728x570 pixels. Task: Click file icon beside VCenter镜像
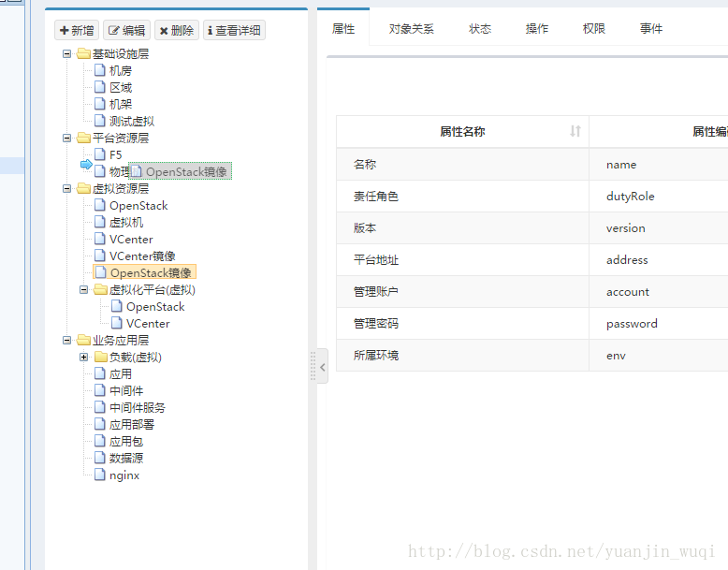click(x=100, y=256)
